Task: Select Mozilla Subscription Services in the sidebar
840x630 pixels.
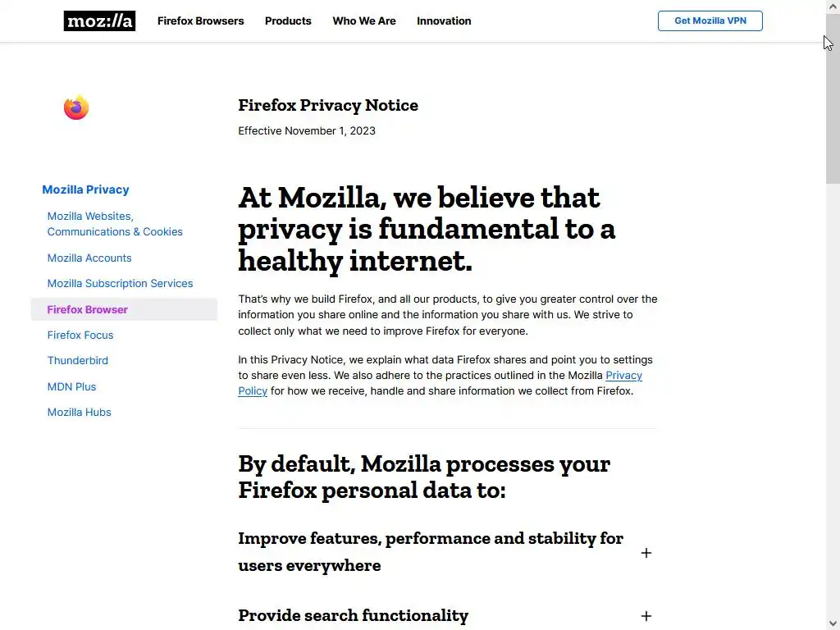Action: (120, 283)
